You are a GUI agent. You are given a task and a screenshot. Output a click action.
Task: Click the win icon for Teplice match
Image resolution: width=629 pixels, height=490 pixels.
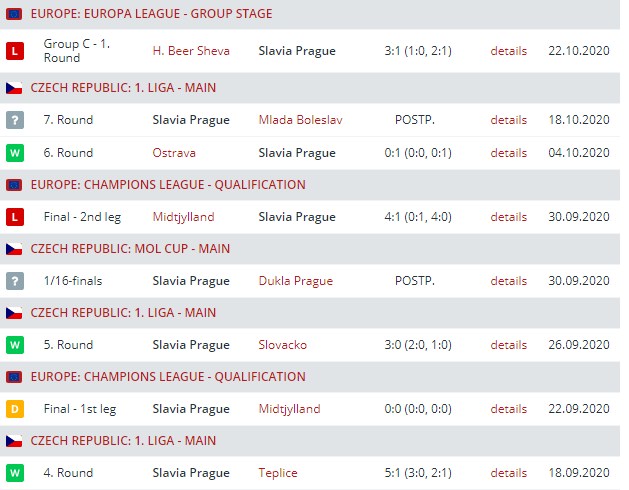tap(14, 472)
